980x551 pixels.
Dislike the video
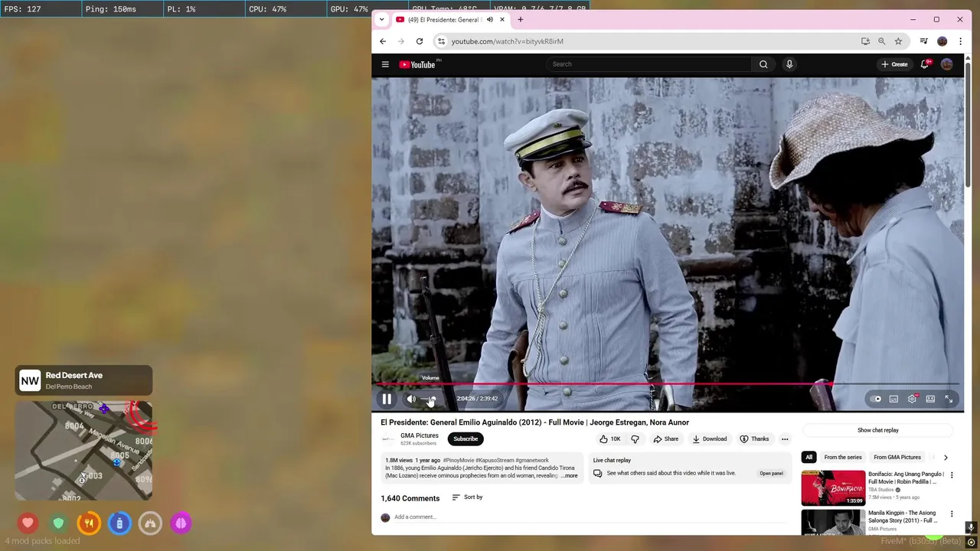tap(635, 439)
